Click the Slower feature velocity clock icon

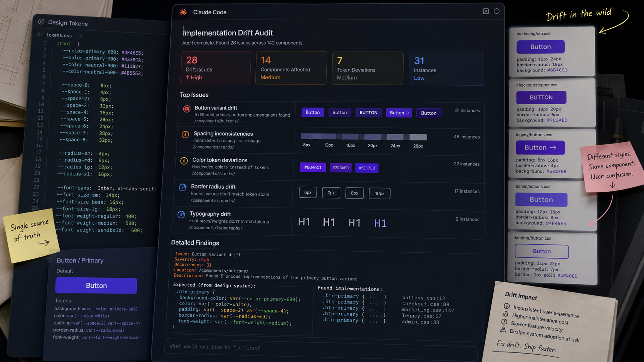pos(504,321)
